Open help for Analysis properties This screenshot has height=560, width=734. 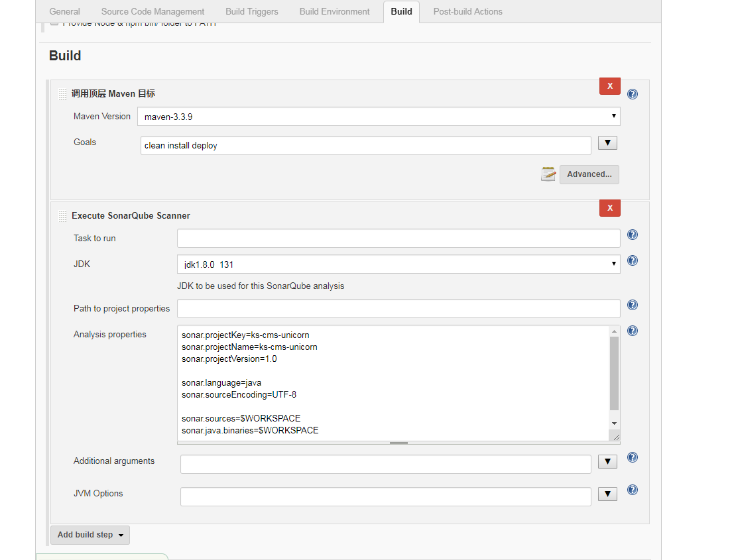(632, 330)
